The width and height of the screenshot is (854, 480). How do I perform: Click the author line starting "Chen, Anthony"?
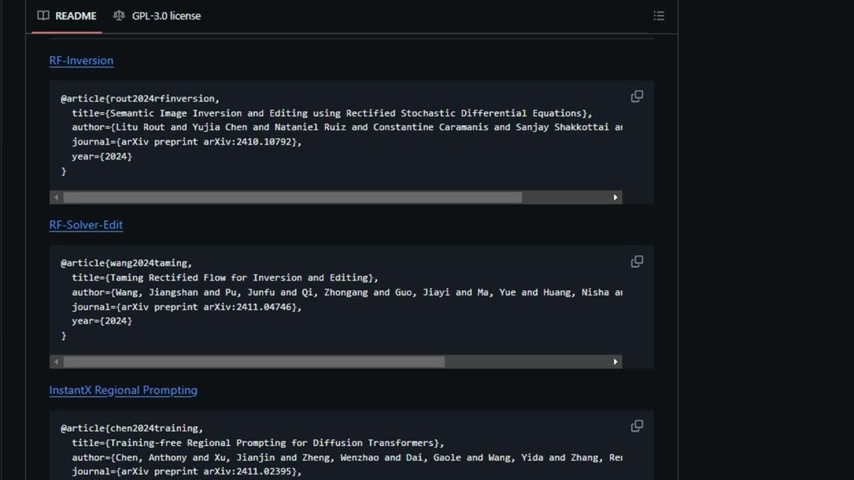pos(347,458)
